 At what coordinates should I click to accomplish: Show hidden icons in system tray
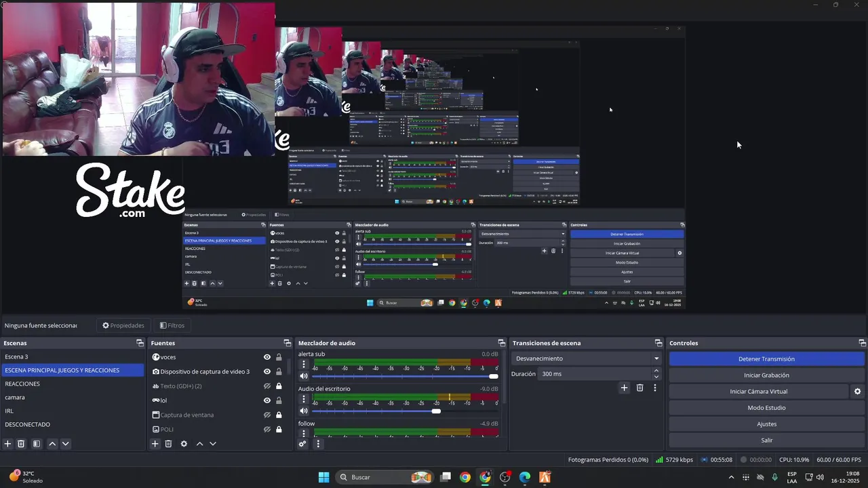731,477
